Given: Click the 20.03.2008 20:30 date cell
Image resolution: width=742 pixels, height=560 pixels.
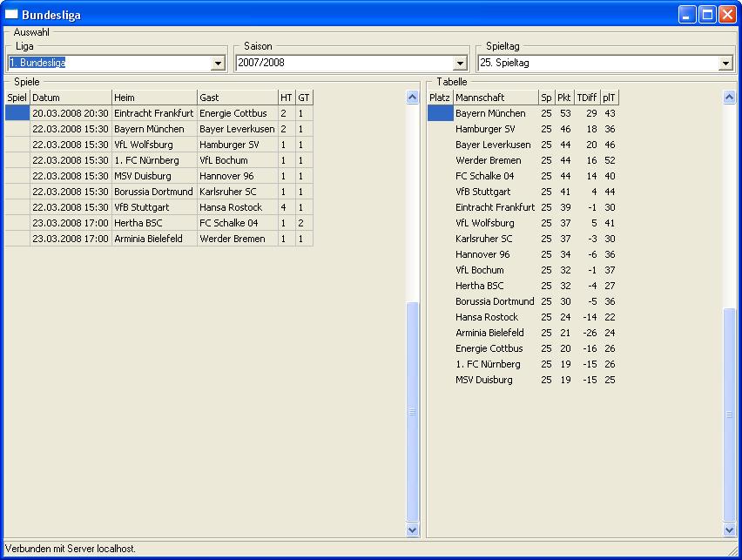Looking at the screenshot, I should click(71, 113).
